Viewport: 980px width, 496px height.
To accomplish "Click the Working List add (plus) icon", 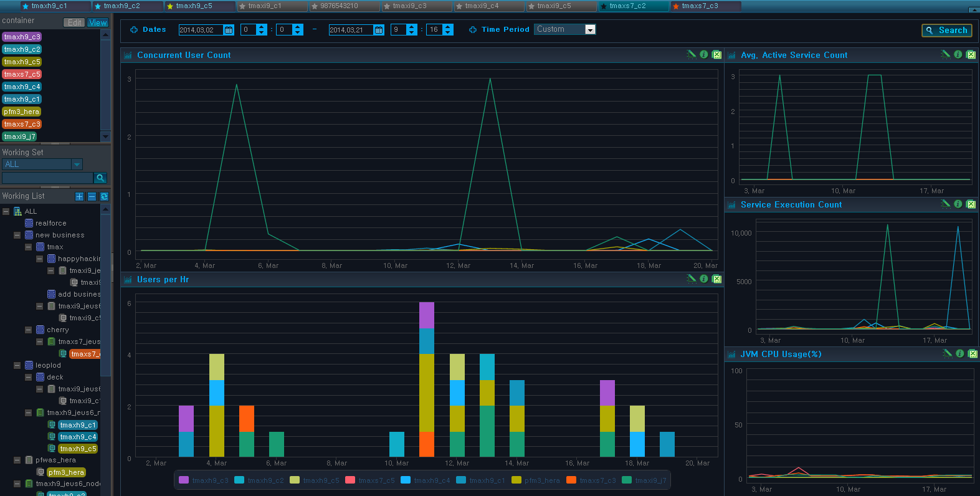I will 79,196.
